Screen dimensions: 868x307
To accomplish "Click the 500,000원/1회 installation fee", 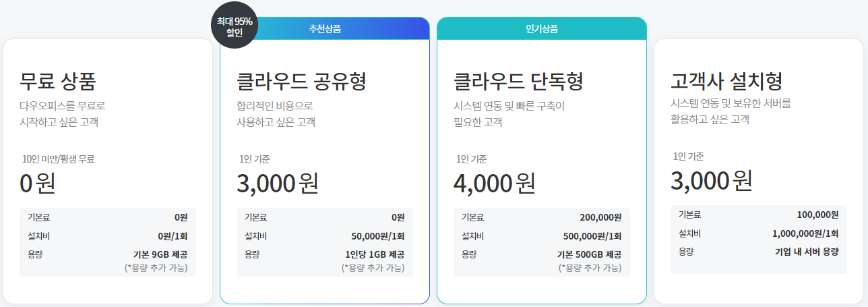I will 592,236.
